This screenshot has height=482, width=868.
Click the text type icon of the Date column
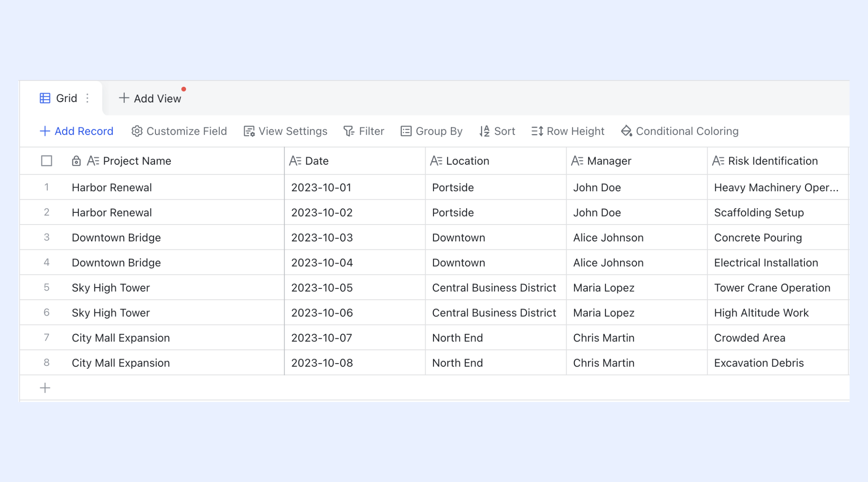point(295,161)
